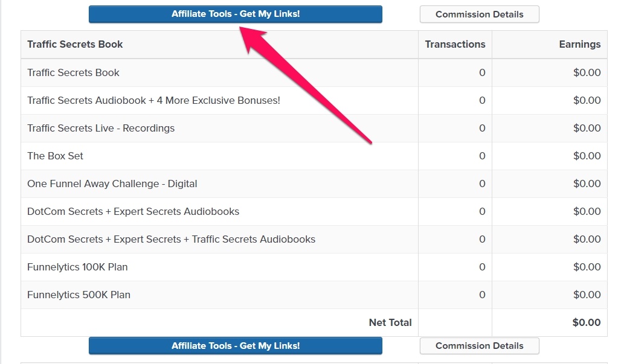The width and height of the screenshot is (624, 364).
Task: Click the bottom Affiliate Tools - Get My Links button
Action: pyautogui.click(x=235, y=346)
